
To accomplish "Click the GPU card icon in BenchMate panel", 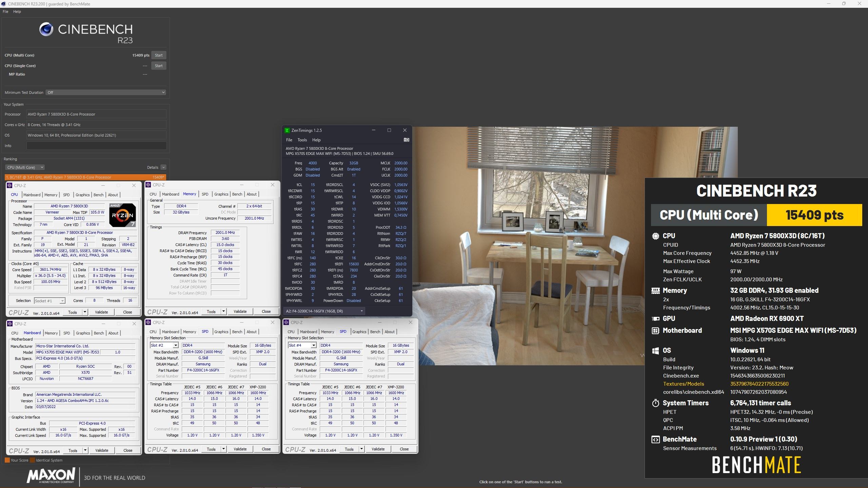I will (x=655, y=319).
